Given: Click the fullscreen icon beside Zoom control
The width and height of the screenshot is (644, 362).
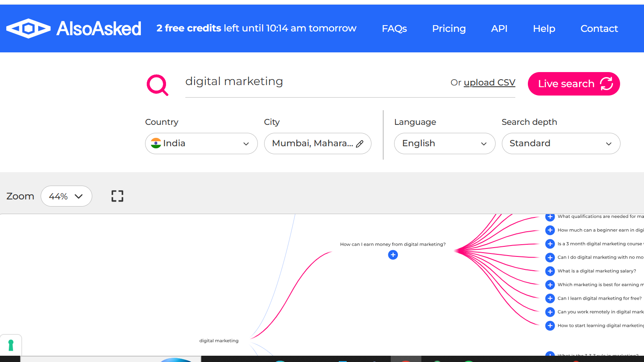Looking at the screenshot, I should [x=117, y=196].
